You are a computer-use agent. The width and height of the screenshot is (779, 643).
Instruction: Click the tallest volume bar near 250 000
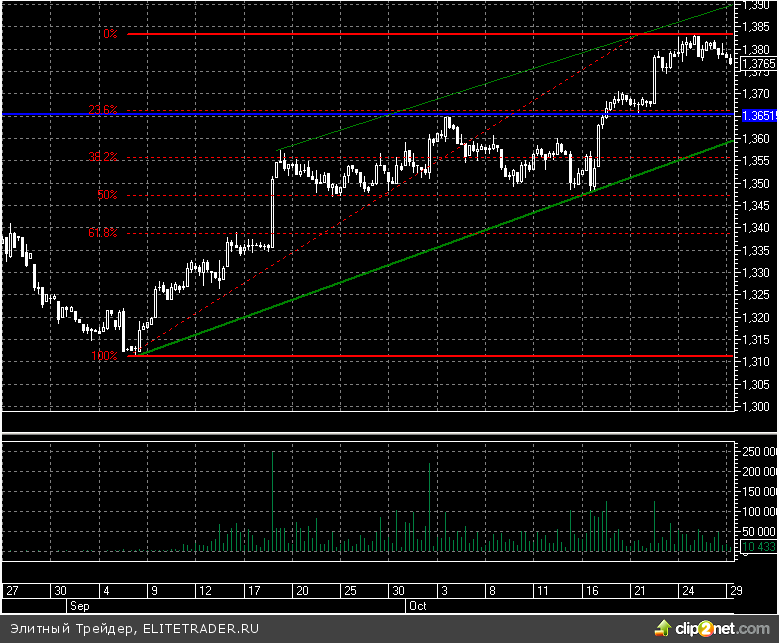(272, 500)
